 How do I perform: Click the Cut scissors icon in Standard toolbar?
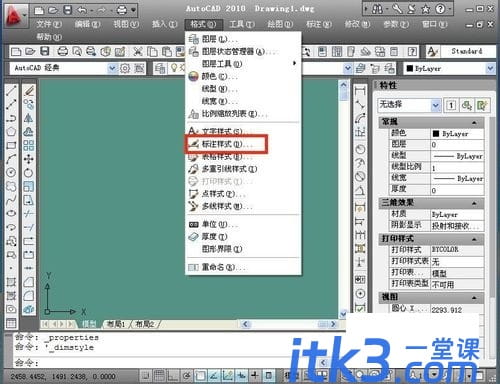click(137, 52)
